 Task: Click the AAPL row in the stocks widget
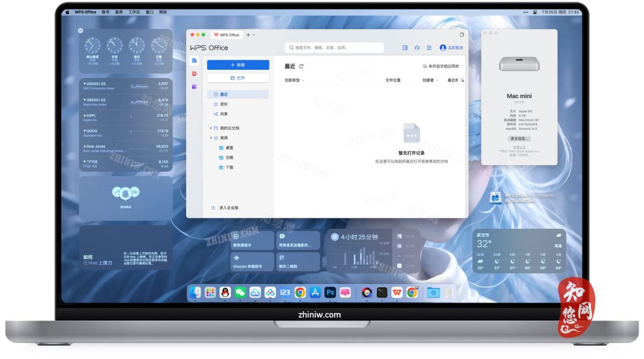[126, 118]
